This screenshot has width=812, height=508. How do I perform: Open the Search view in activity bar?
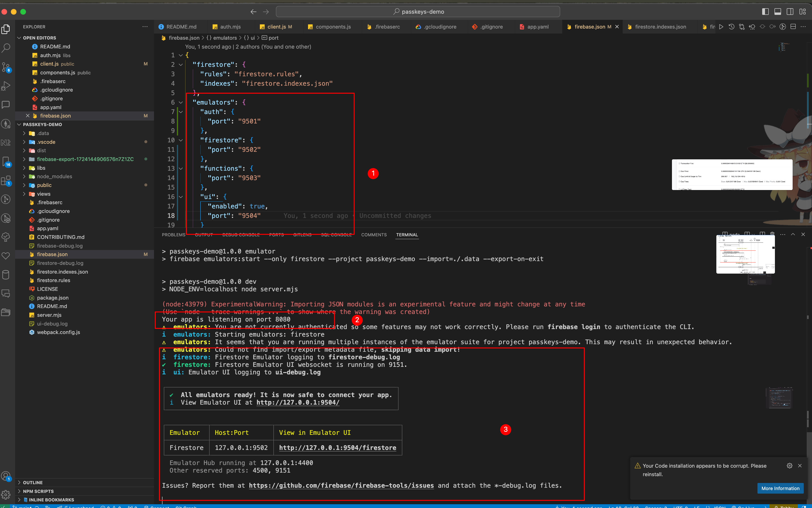point(6,48)
